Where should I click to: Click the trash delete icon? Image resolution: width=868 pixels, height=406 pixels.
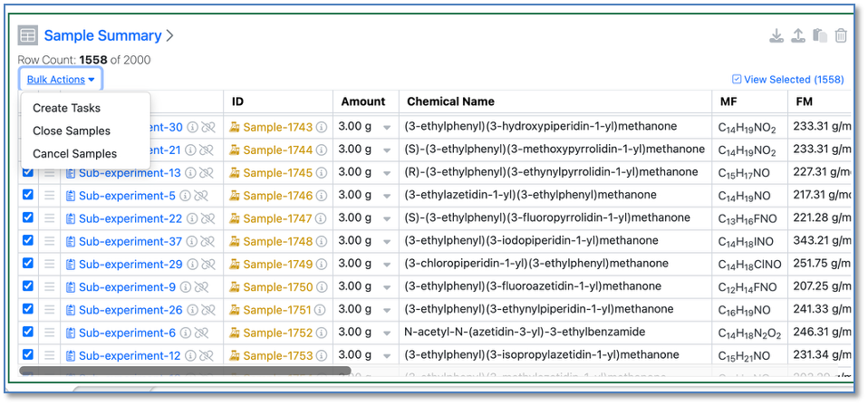coord(841,36)
